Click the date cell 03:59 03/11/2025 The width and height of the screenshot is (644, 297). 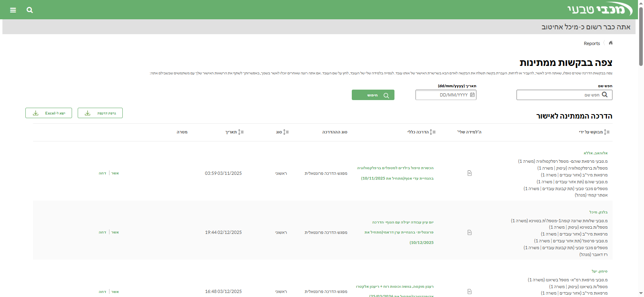[223, 173]
